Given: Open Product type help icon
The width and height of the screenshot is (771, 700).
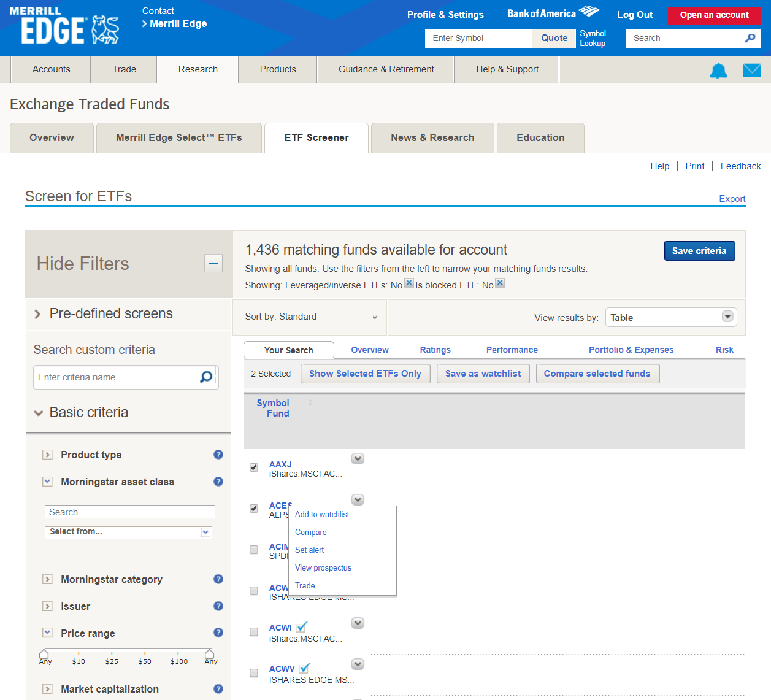Looking at the screenshot, I should coord(218,455).
